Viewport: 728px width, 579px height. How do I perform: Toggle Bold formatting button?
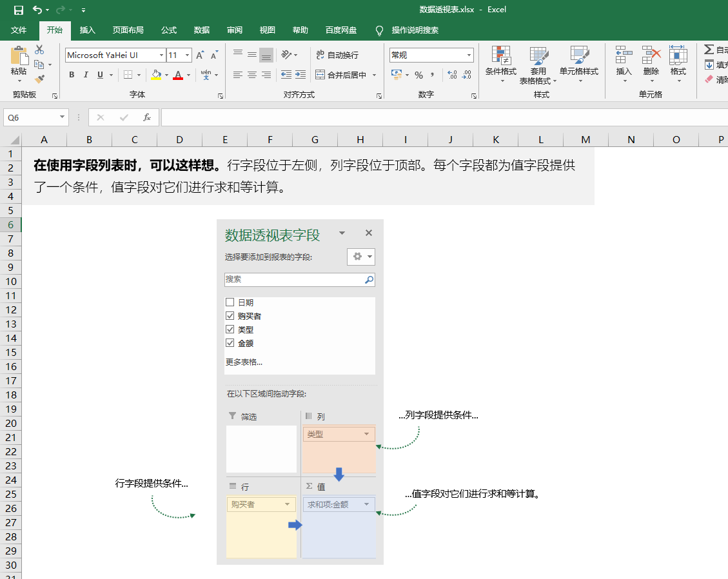(72, 75)
